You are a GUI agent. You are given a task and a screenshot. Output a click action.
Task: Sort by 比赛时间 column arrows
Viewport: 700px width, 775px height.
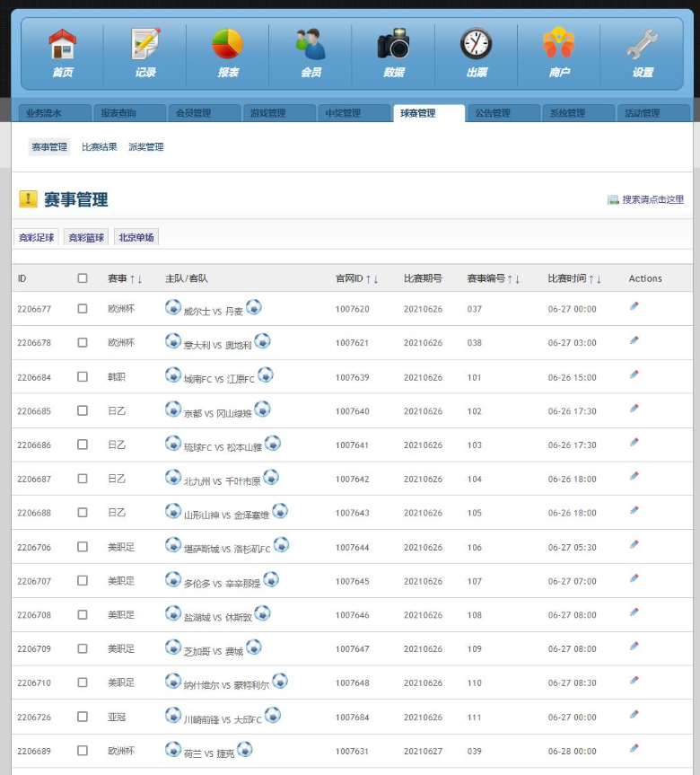595,278
